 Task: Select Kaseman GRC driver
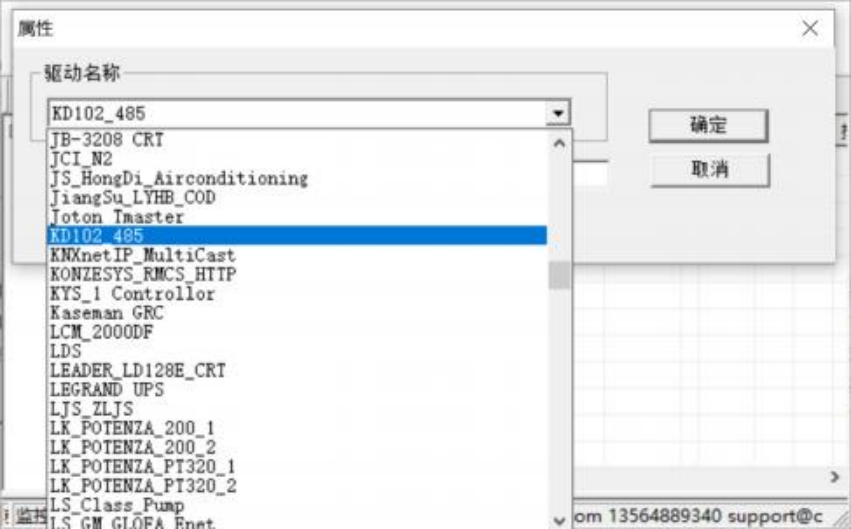pyautogui.click(x=297, y=313)
